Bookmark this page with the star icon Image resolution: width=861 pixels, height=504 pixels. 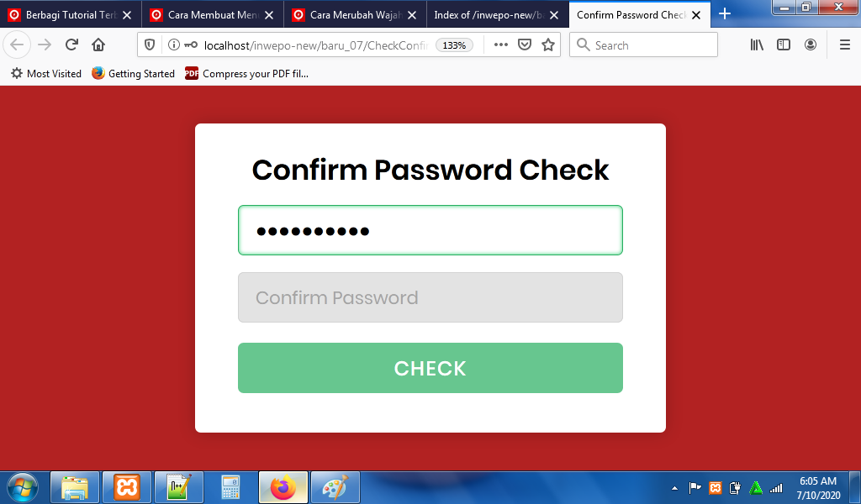(x=548, y=45)
